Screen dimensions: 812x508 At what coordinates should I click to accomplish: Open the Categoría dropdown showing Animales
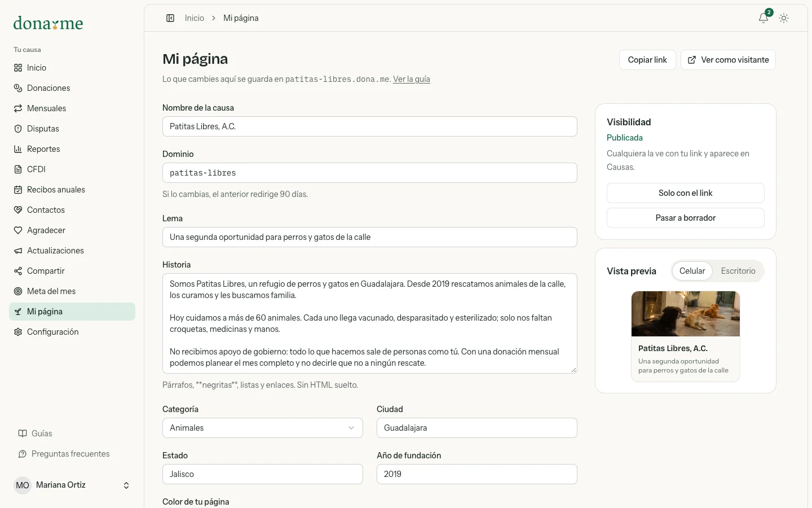point(263,428)
